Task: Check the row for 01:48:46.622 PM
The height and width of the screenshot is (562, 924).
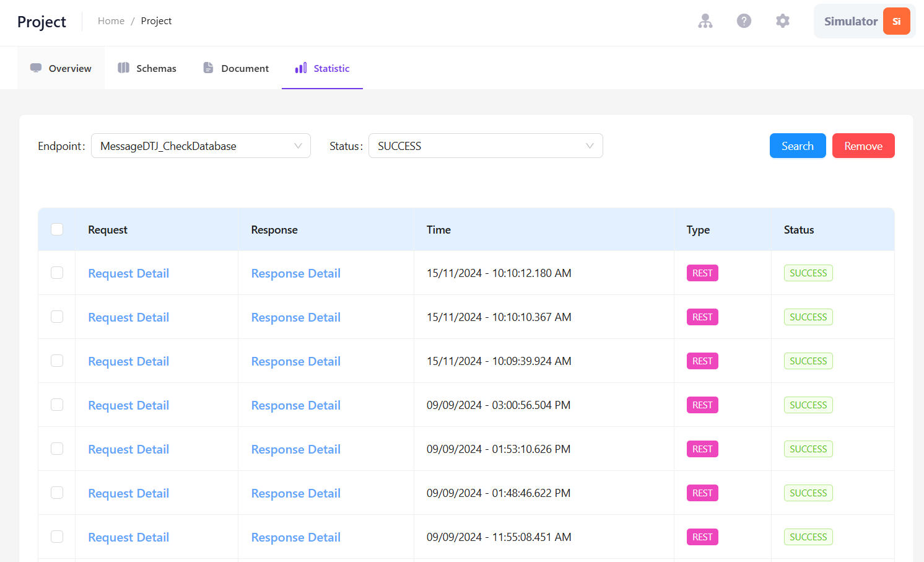Action: pyautogui.click(x=57, y=493)
